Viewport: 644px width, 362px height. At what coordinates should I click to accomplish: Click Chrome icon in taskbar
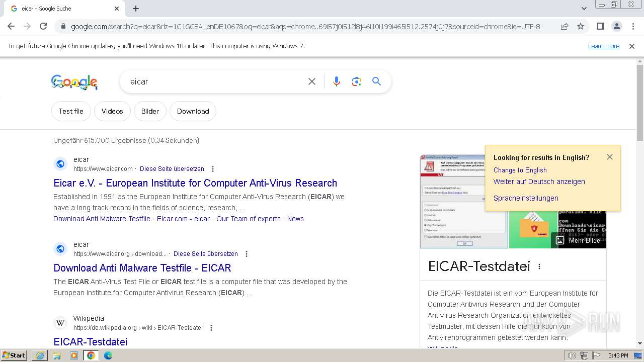(x=91, y=355)
